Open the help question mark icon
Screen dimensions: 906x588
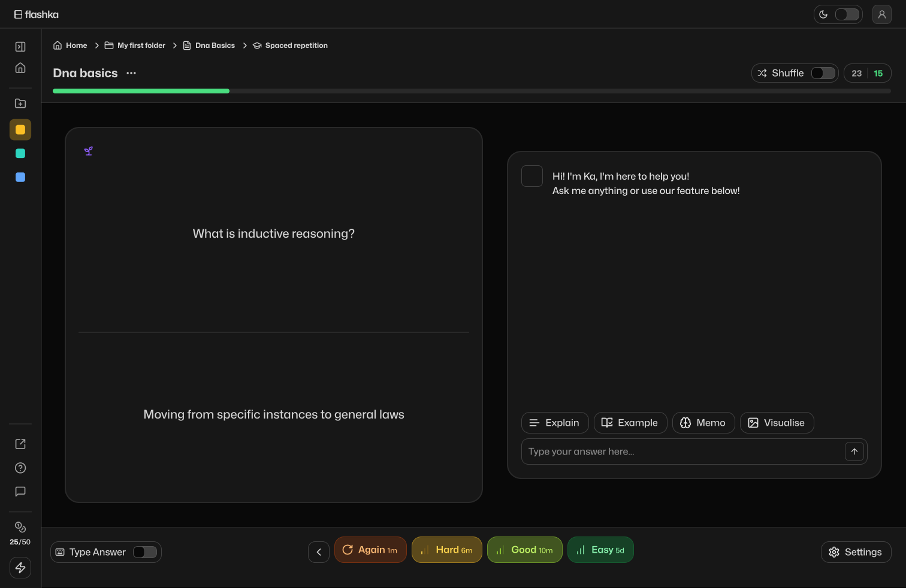click(20, 468)
